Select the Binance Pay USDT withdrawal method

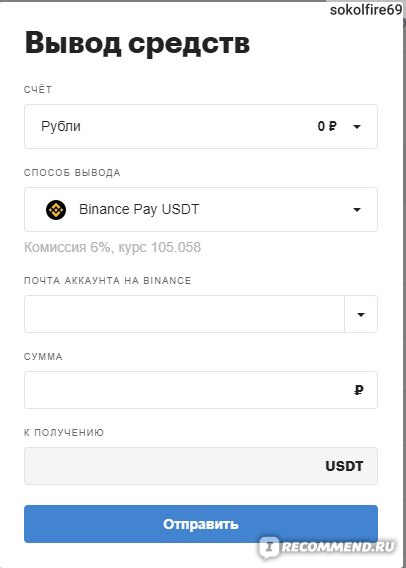[201, 210]
